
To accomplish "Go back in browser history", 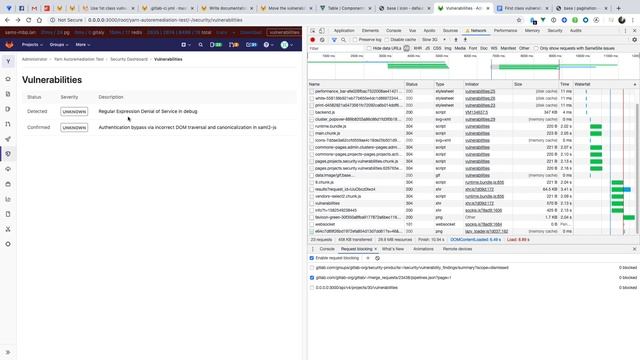I will 7,20.
